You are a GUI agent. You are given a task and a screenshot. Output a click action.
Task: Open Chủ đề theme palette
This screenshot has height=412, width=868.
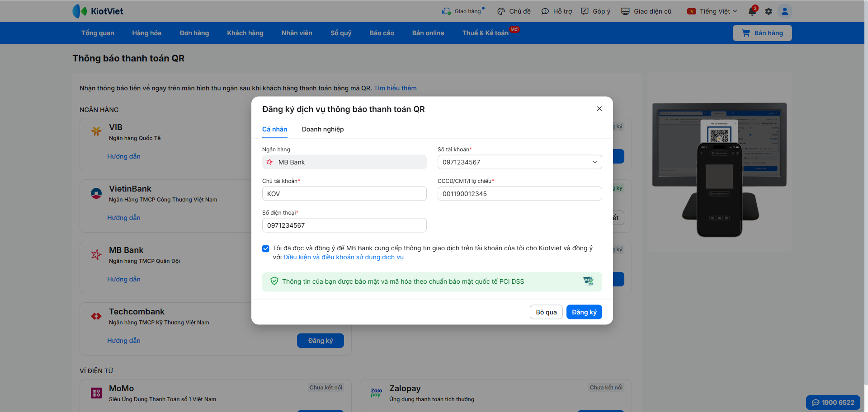point(514,11)
